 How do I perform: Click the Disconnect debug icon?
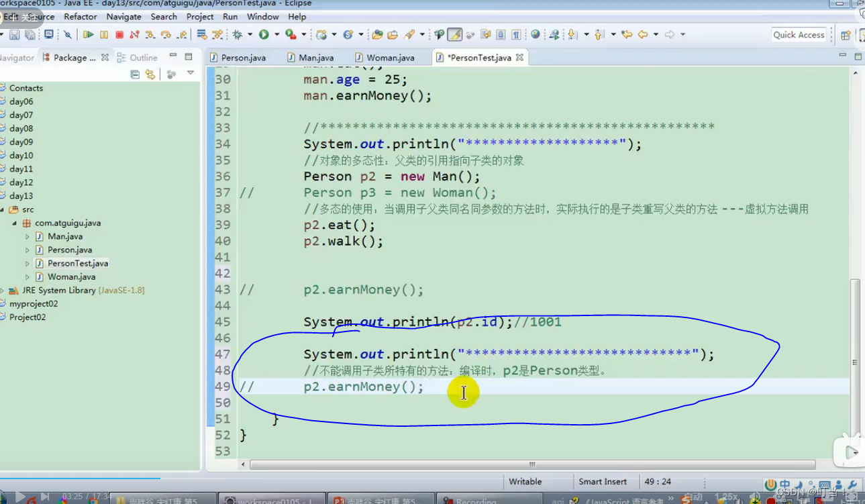(134, 35)
